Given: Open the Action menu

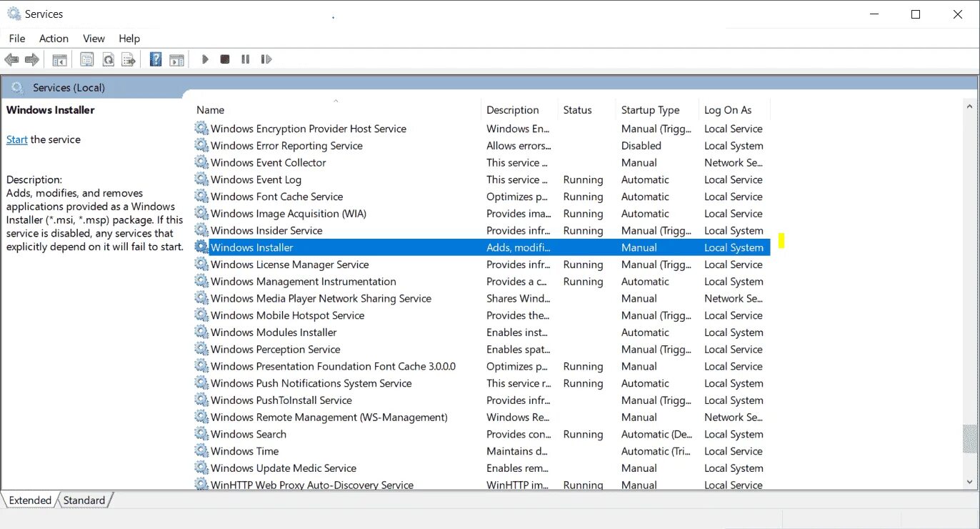Looking at the screenshot, I should click(x=54, y=38).
